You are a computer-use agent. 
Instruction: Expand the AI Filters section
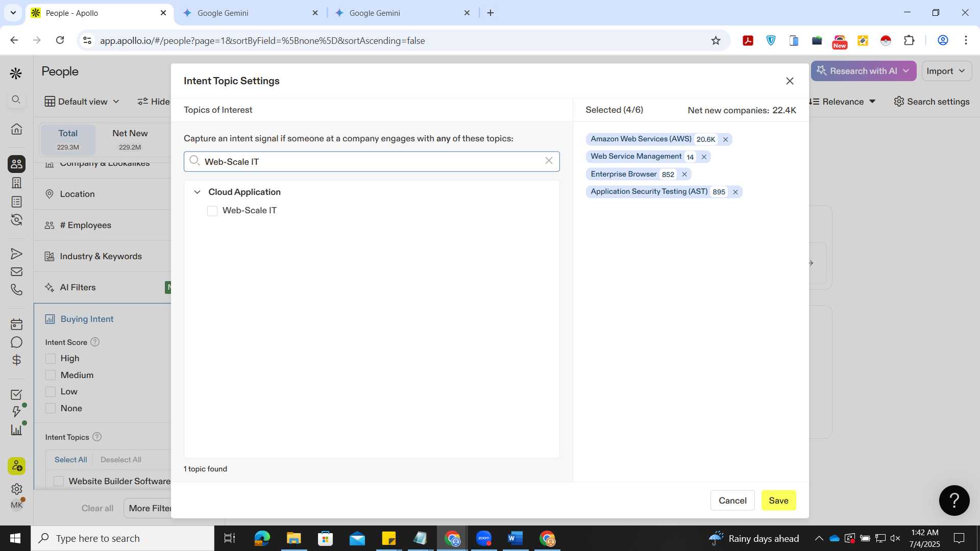click(x=102, y=287)
